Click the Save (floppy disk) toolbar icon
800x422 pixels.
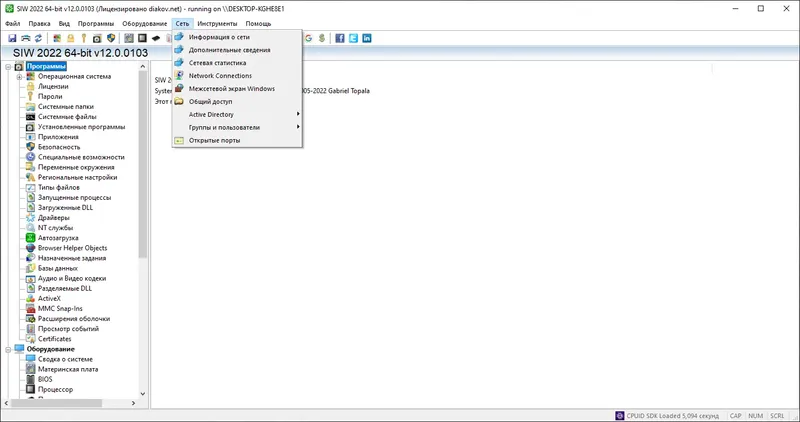(12, 38)
